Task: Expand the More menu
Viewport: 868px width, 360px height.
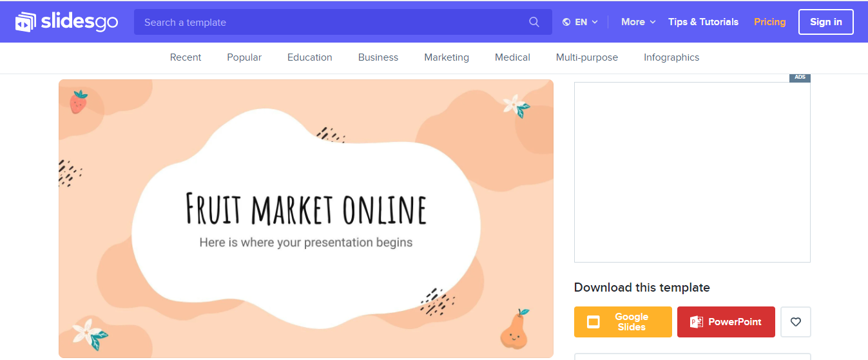Action: [x=633, y=22]
